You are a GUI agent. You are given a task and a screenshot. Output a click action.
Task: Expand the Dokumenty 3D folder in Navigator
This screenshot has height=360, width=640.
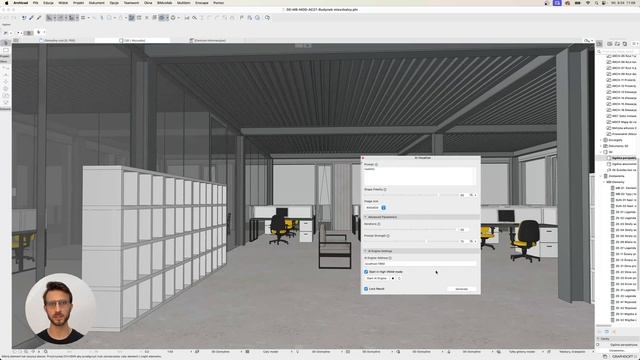point(601,146)
